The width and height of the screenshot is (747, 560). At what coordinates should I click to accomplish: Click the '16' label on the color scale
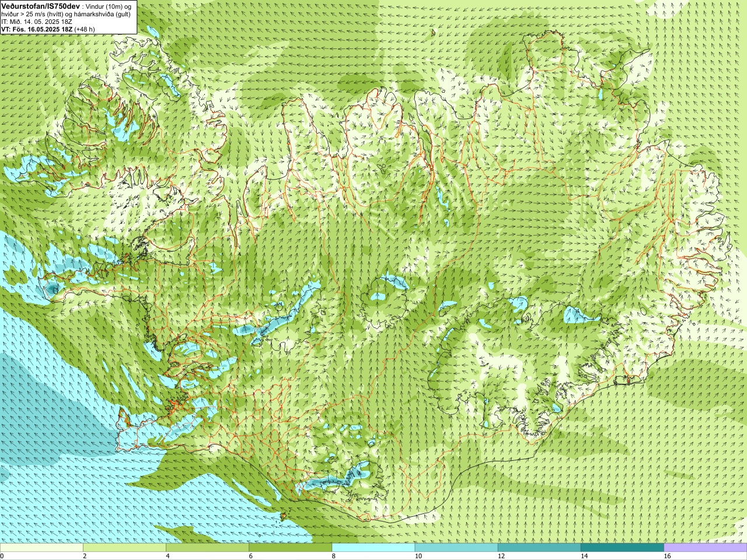point(668,556)
